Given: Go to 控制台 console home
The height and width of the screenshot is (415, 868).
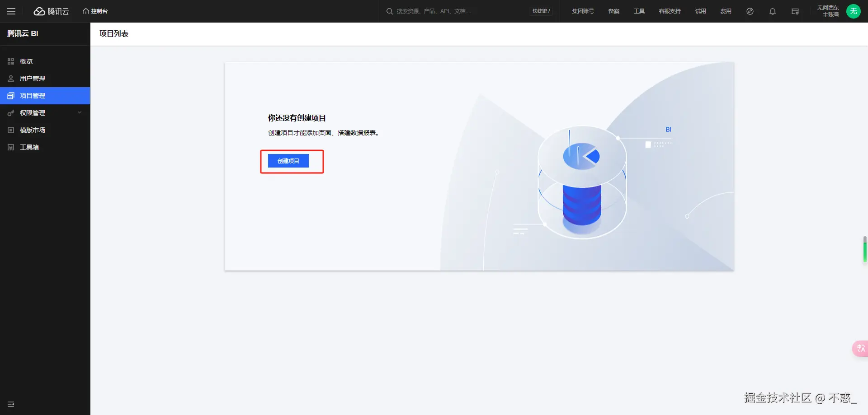Looking at the screenshot, I should point(95,11).
